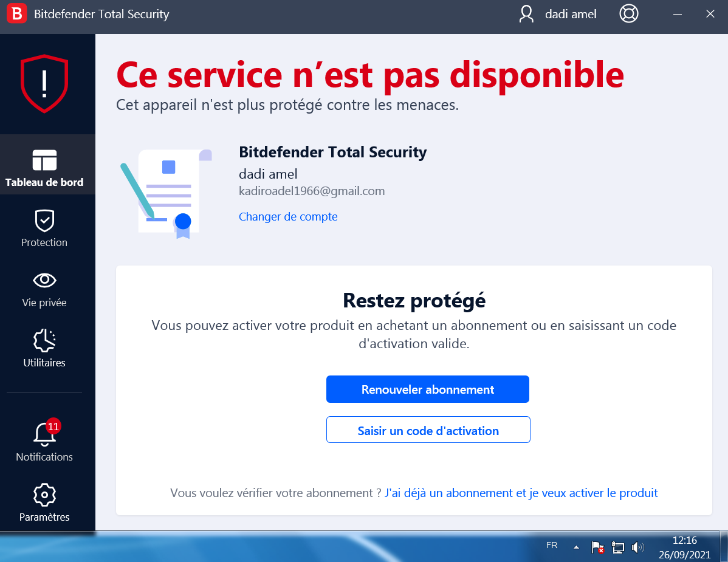Click the email kadiroadel1966@gmail.com
Viewport: 728px width, 562px height.
[x=312, y=191]
